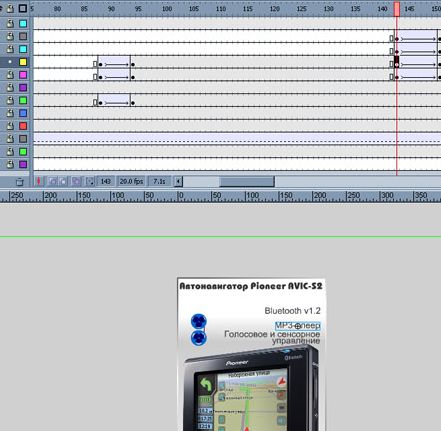Delete the layer with the trash can icon
This screenshot has width=441, height=431.
20,182
